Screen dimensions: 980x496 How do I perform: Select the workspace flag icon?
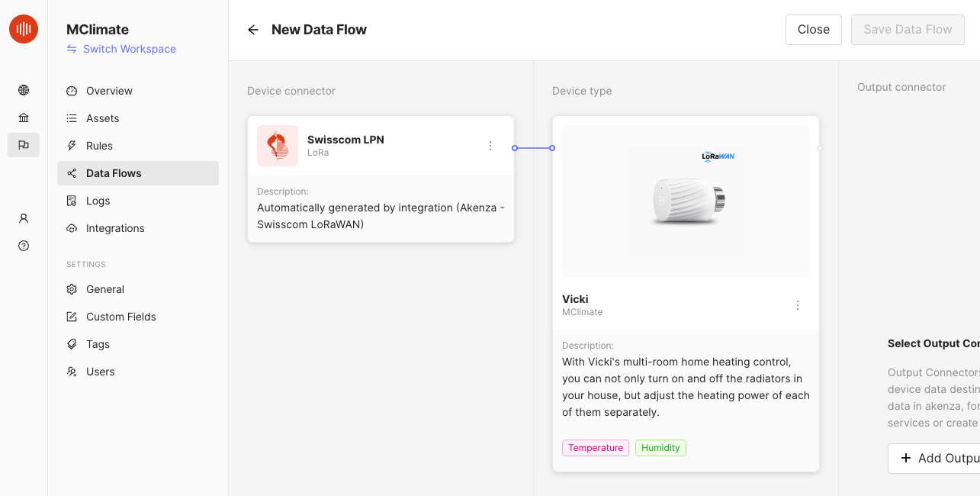coord(24,145)
